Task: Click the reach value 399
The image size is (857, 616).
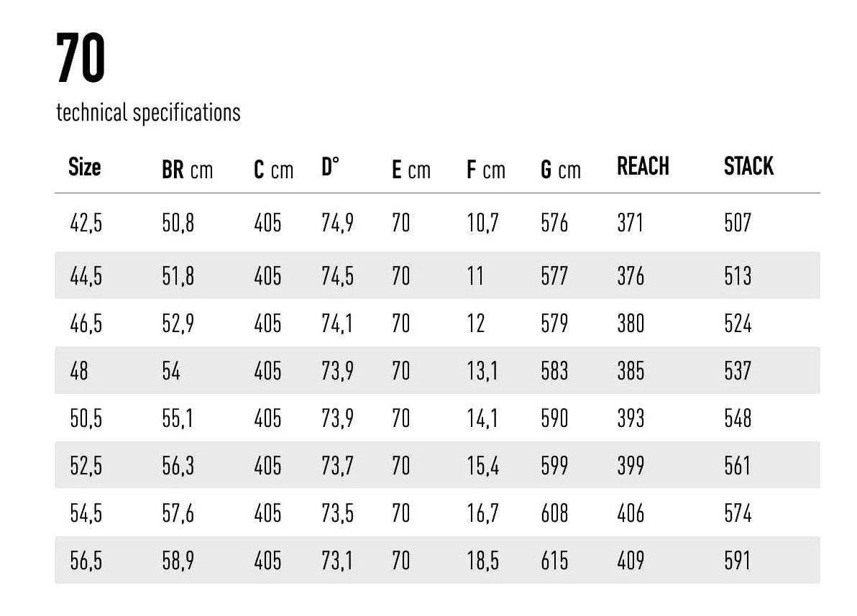Action: [631, 466]
